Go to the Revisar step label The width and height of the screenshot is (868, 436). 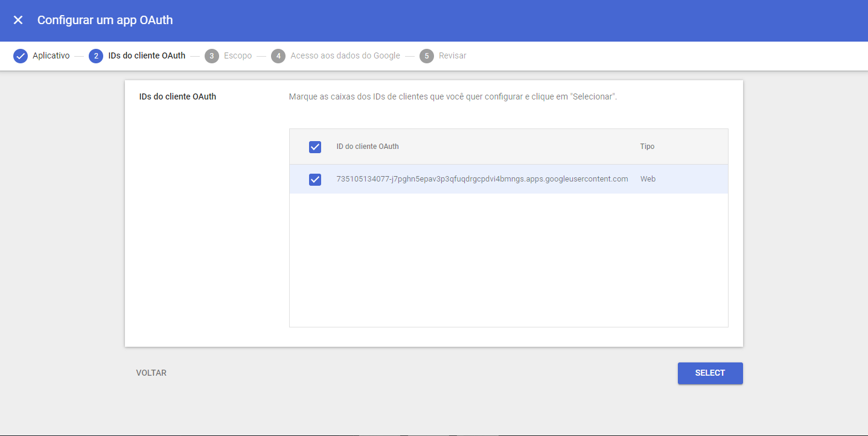coord(453,56)
